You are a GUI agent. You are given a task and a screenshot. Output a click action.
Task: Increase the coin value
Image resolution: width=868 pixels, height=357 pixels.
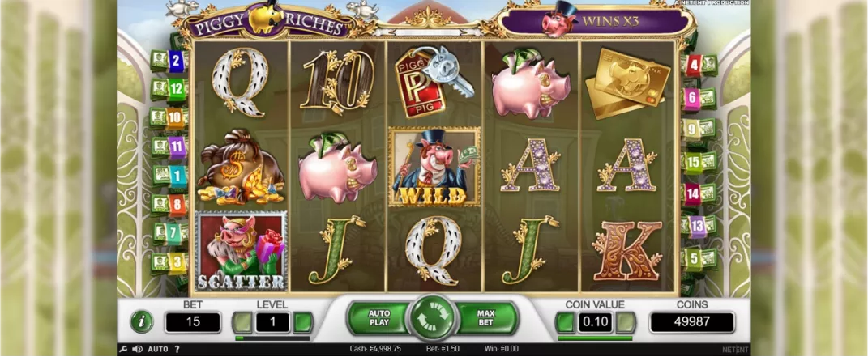[x=626, y=322]
